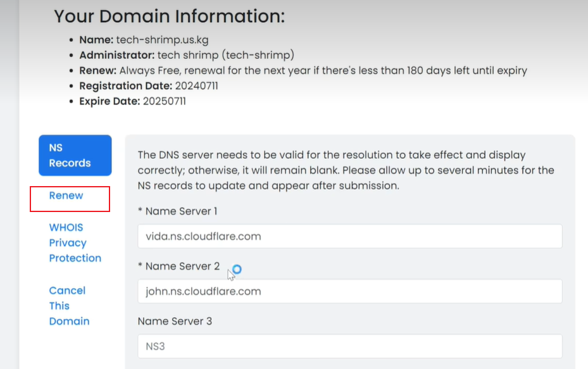The height and width of the screenshot is (369, 588).
Task: Click the Always Free renewal policy text
Action: [x=323, y=70]
